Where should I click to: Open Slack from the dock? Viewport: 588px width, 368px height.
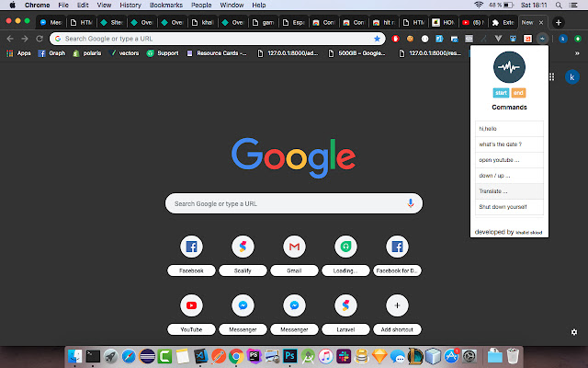tap(343, 356)
